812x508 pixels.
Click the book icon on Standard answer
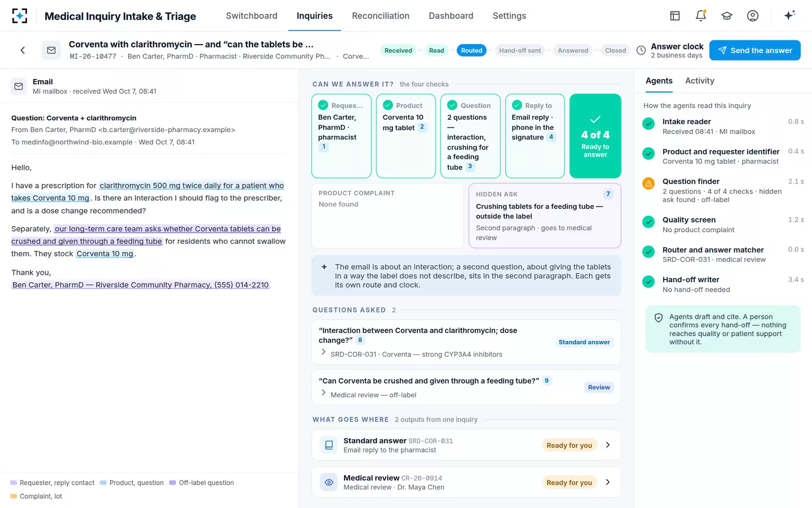pos(329,445)
